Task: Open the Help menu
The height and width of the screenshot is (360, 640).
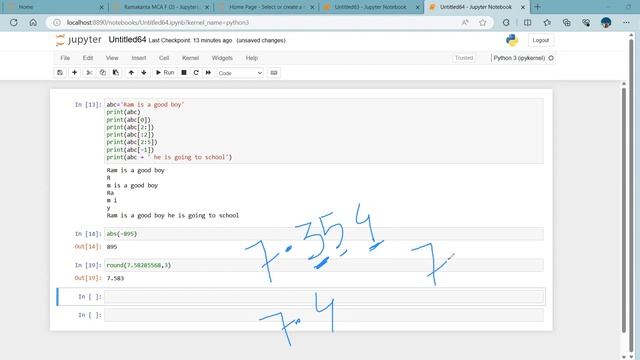Action: tap(251, 58)
